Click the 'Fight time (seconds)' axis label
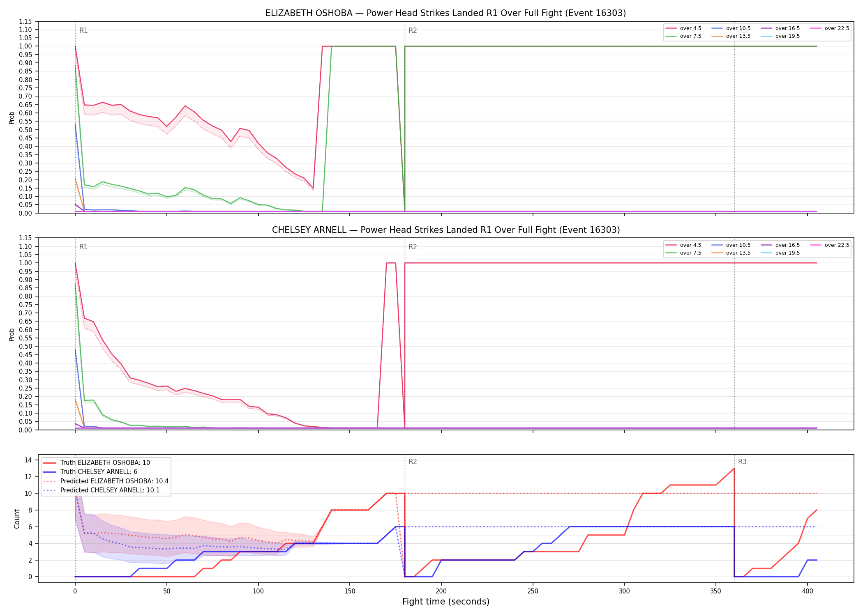863x616 pixels. [x=446, y=602]
